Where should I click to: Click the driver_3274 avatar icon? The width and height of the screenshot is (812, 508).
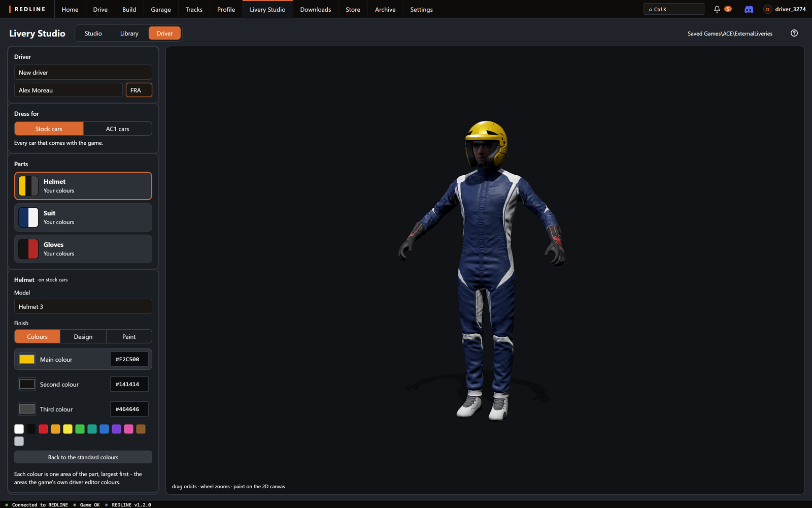click(767, 9)
